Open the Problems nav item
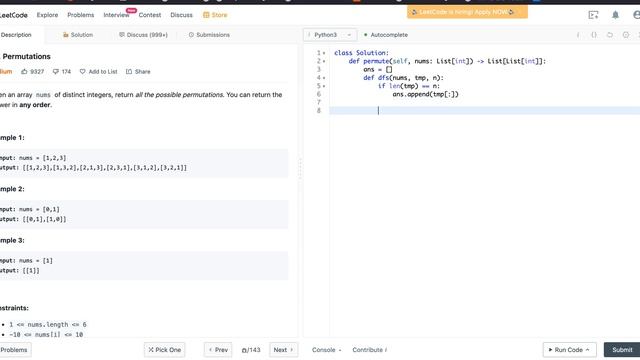This screenshot has height=360, width=640. (x=80, y=15)
